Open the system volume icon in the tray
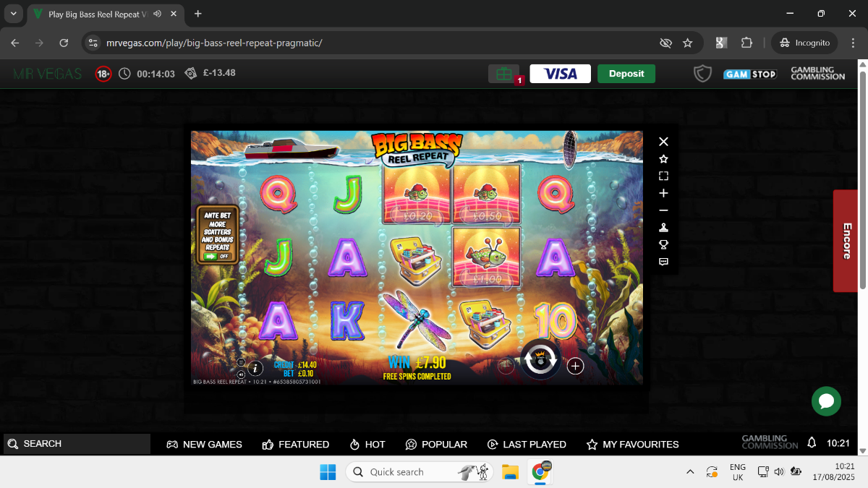868x488 pixels. 778,472
